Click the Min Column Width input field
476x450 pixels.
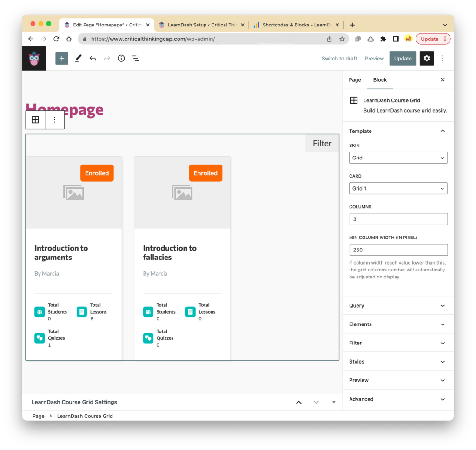[398, 250]
